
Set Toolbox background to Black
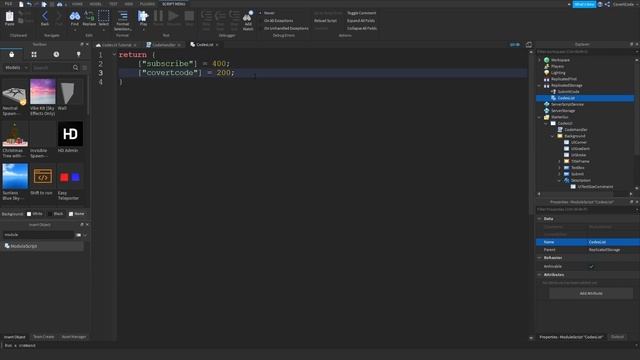(x=56, y=213)
